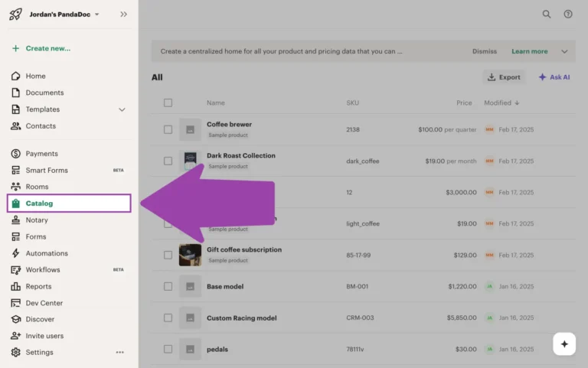The width and height of the screenshot is (588, 368).
Task: Click the Price column header
Action: pos(464,103)
